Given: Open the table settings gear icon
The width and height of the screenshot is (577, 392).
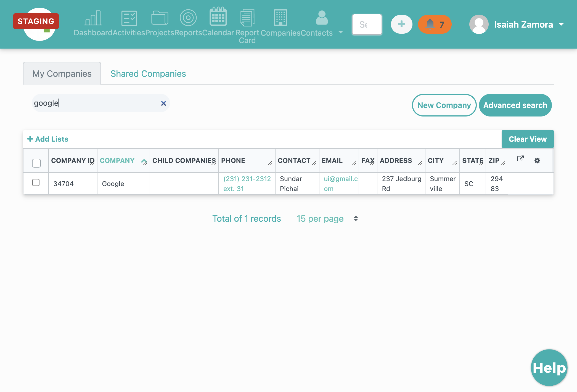Looking at the screenshot, I should (537, 160).
